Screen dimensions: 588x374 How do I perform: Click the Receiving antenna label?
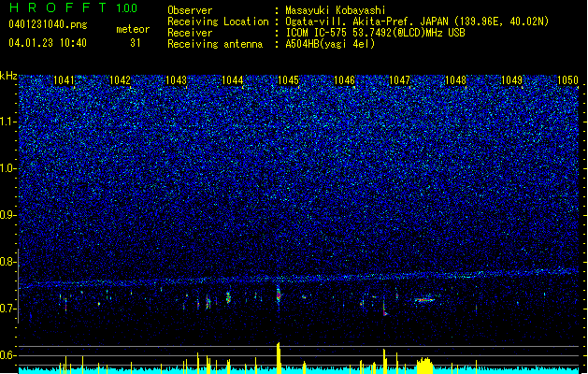click(x=215, y=44)
